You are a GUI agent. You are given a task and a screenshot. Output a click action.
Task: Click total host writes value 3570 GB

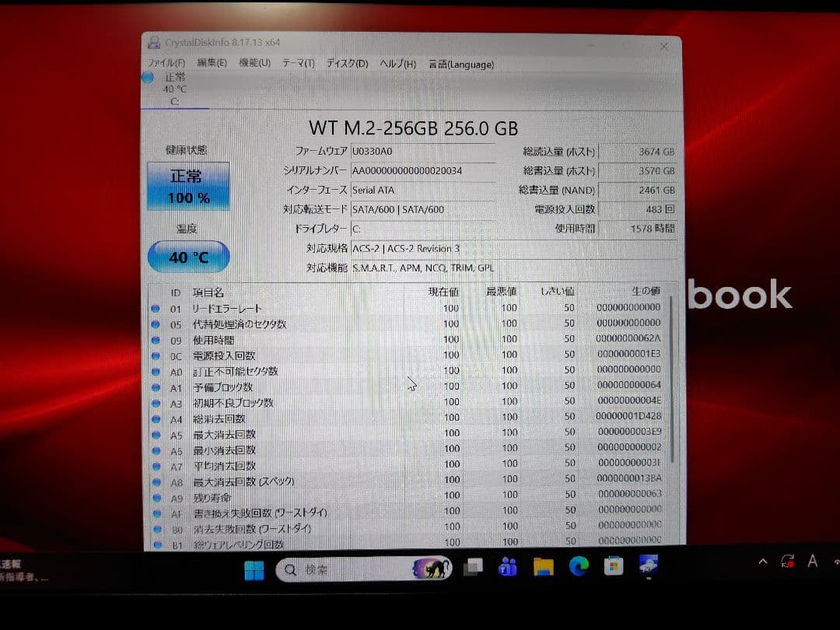(638, 171)
